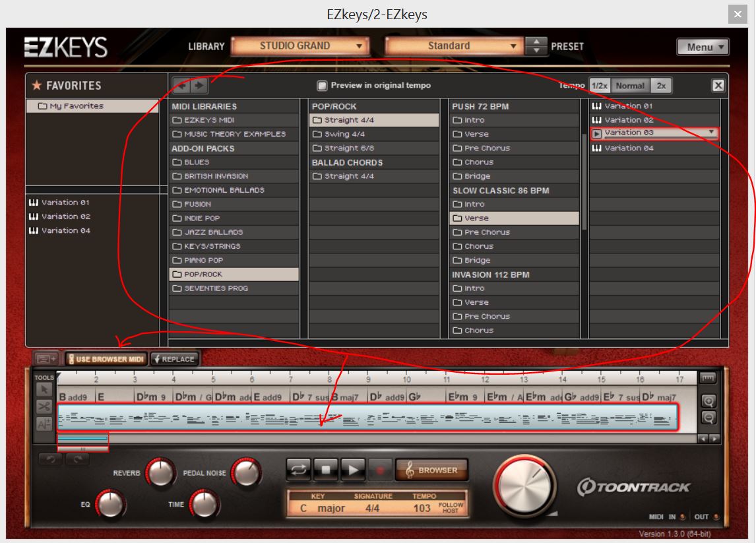Zoom in on the song track
Viewport: 756px width, 543px height.
[709, 400]
